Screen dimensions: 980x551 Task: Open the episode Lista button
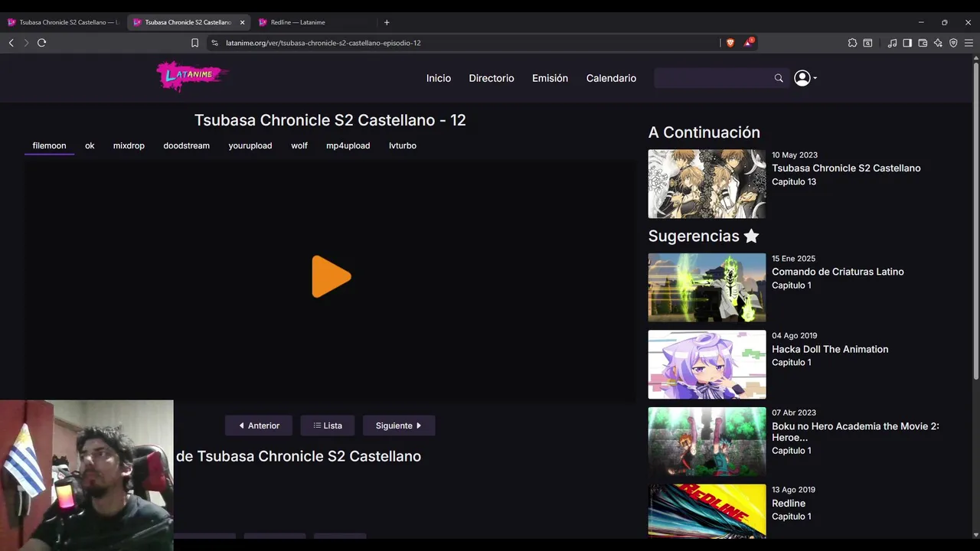tap(328, 425)
